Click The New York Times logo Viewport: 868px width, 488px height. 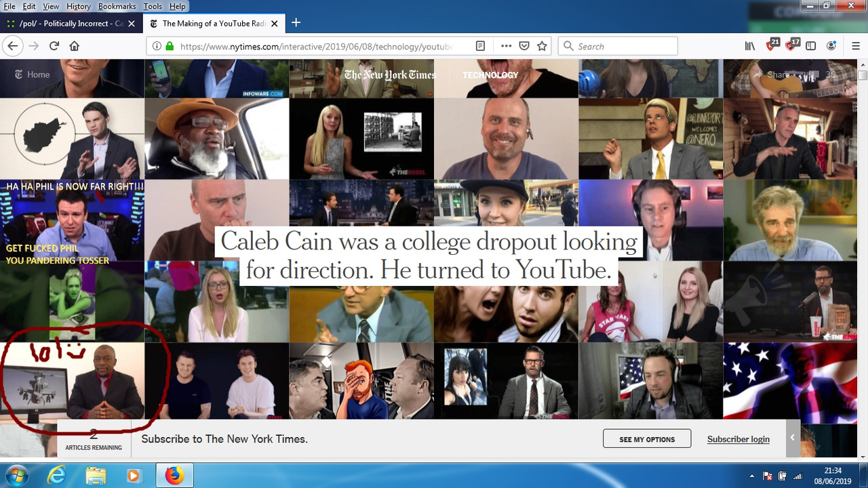click(x=389, y=75)
